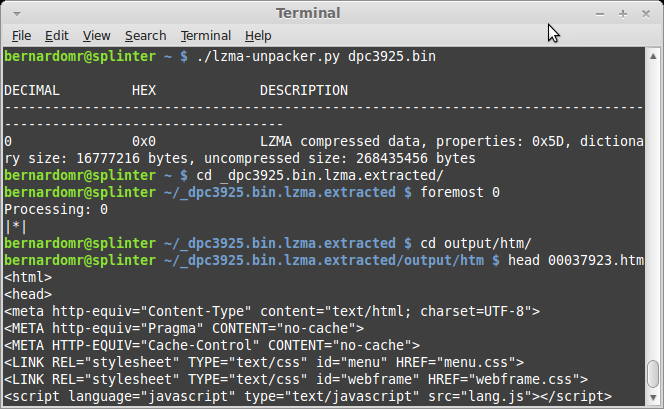Minimize the Terminal window
The width and height of the screenshot is (664, 409).
pos(600,14)
